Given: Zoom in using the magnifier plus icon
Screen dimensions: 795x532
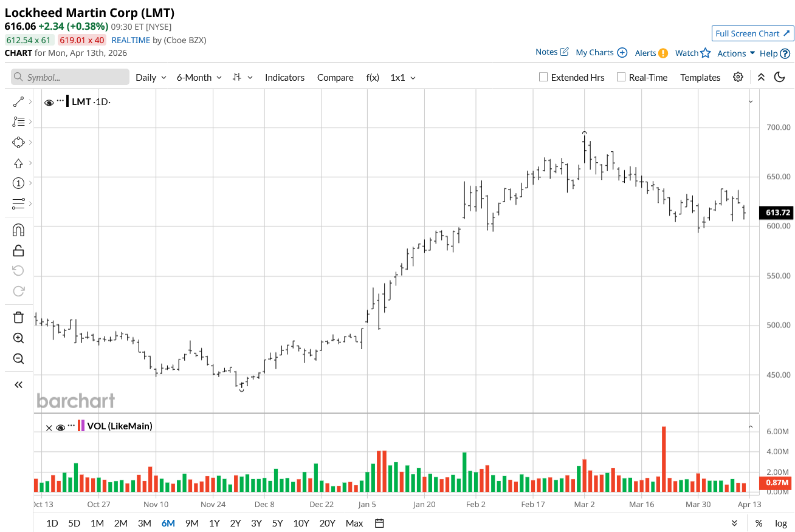Looking at the screenshot, I should (18, 338).
